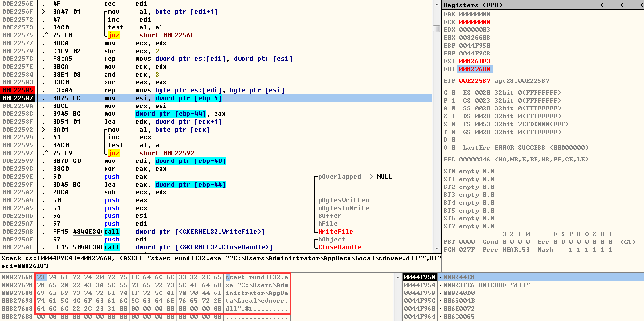Click the second left-arrow button in Registers header
Image resolution: width=644 pixels, height=321 pixels.
click(621, 5)
